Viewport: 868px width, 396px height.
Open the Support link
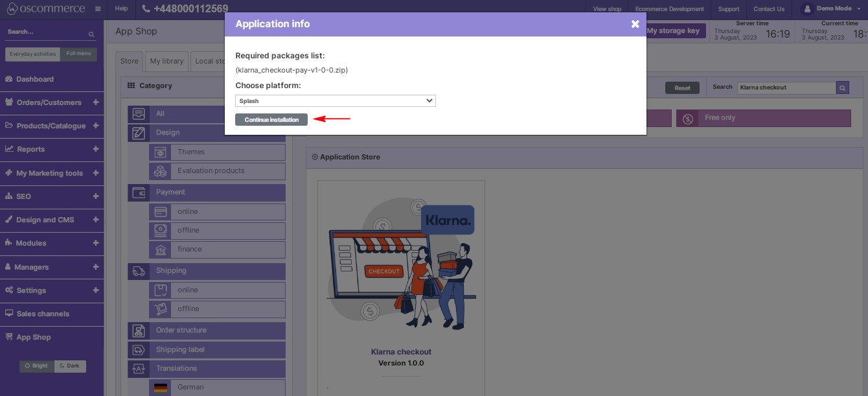(x=729, y=9)
